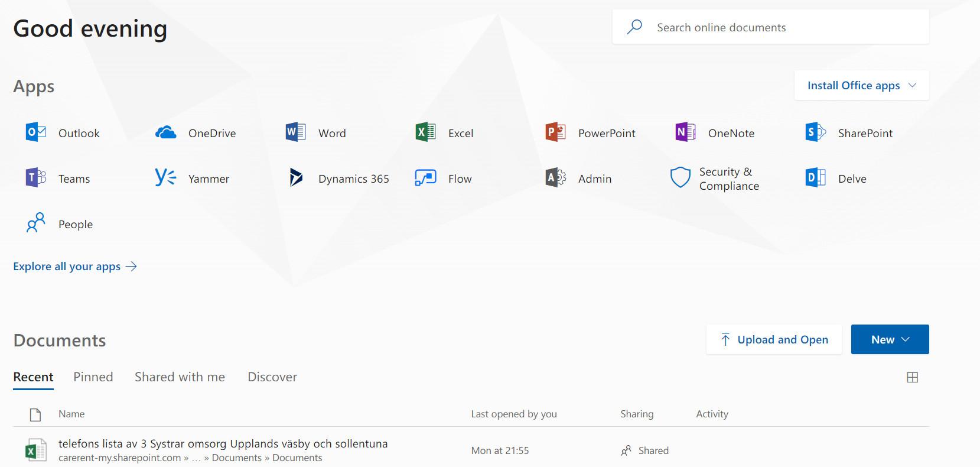Click the PowerPoint label text

[607, 133]
